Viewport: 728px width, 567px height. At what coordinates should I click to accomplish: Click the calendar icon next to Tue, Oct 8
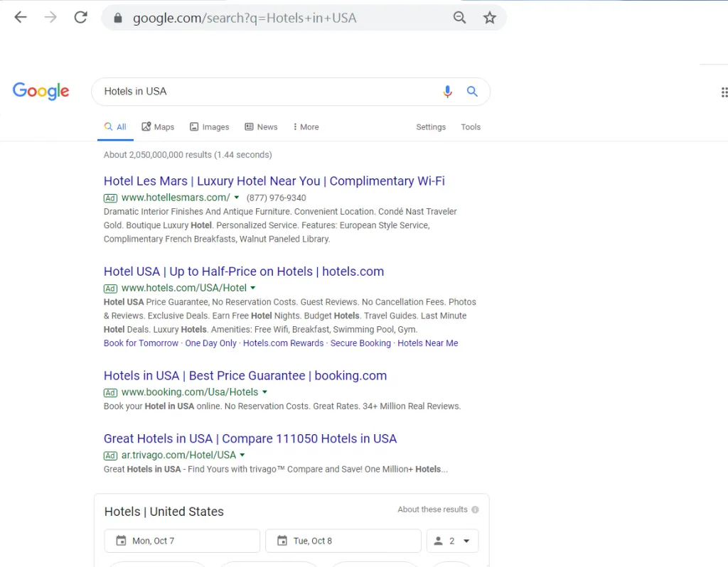point(282,541)
